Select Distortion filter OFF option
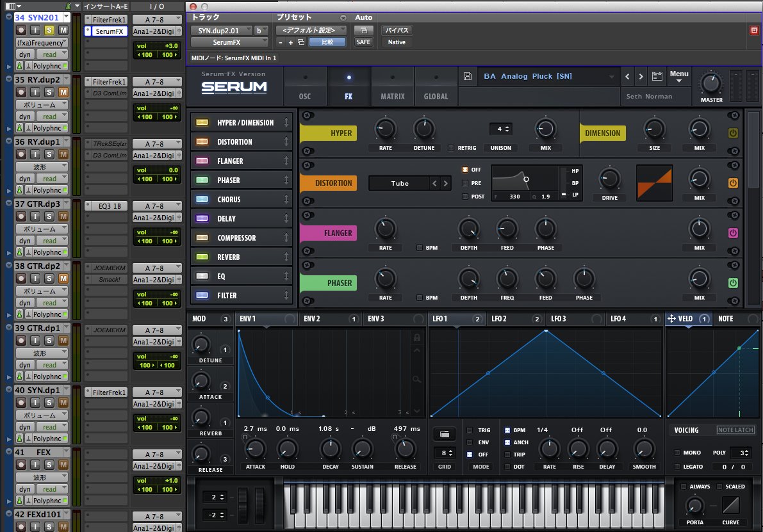 tap(464, 170)
